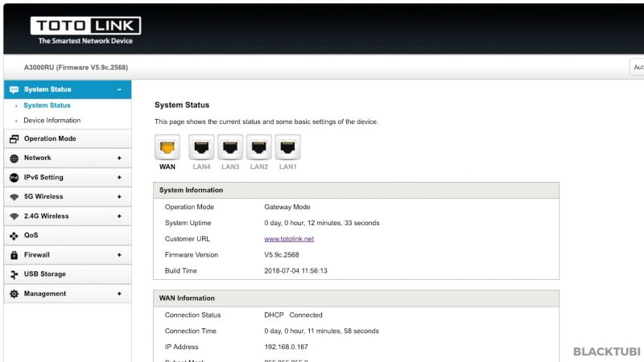The image size is (644, 362).
Task: Collapse the System Status menu section
Action: [119, 89]
